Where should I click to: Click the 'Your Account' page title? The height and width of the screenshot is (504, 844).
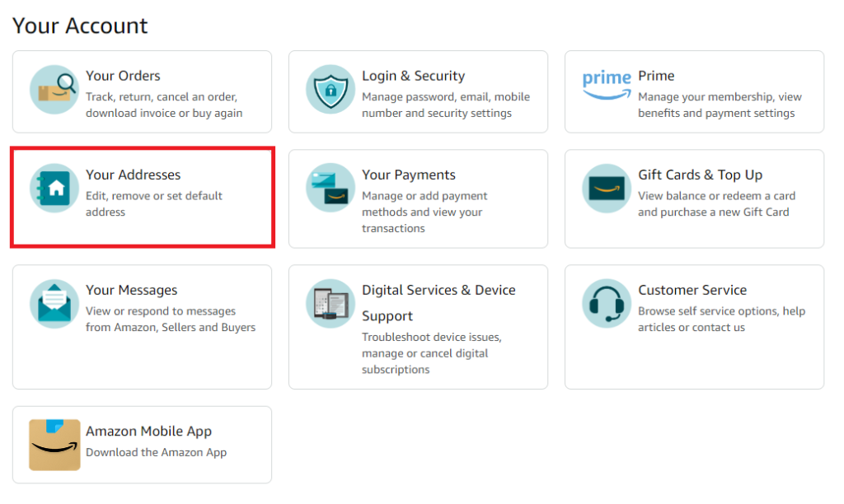pyautogui.click(x=80, y=26)
